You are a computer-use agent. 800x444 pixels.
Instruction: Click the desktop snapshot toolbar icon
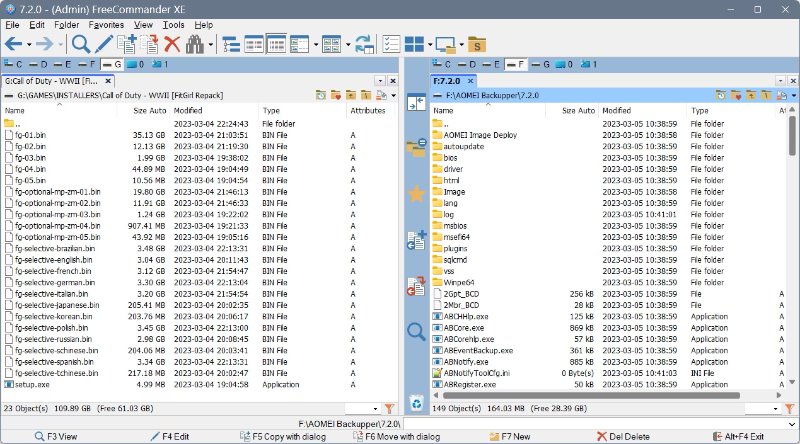pos(445,45)
